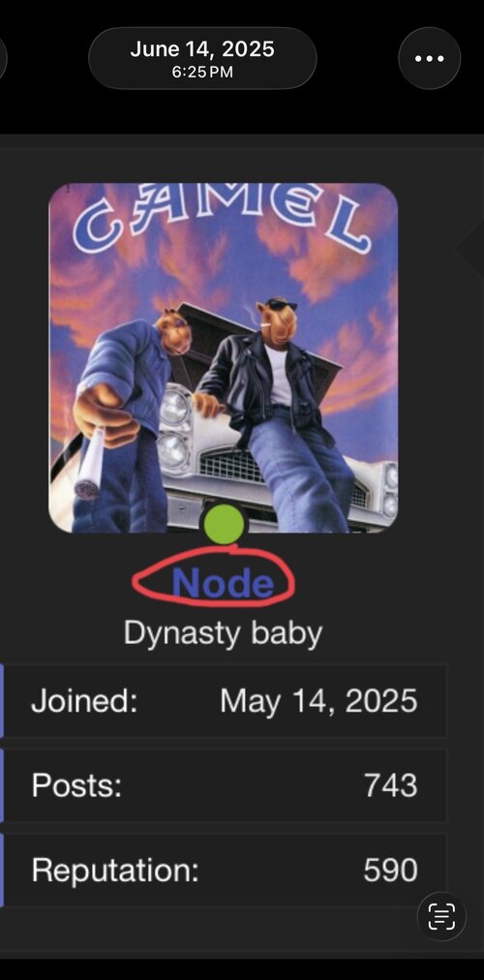Image resolution: width=484 pixels, height=980 pixels.
Task: Select the Joined label row
Action: coord(224,701)
